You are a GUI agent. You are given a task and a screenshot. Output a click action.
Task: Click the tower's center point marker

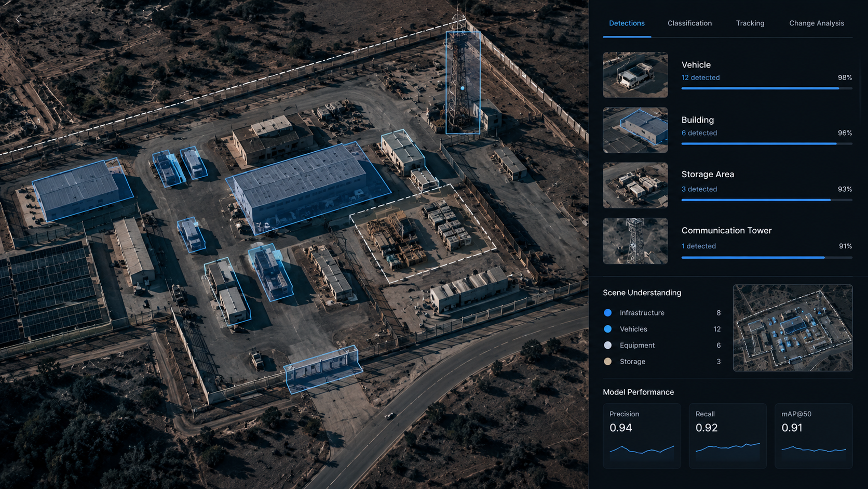pyautogui.click(x=463, y=88)
